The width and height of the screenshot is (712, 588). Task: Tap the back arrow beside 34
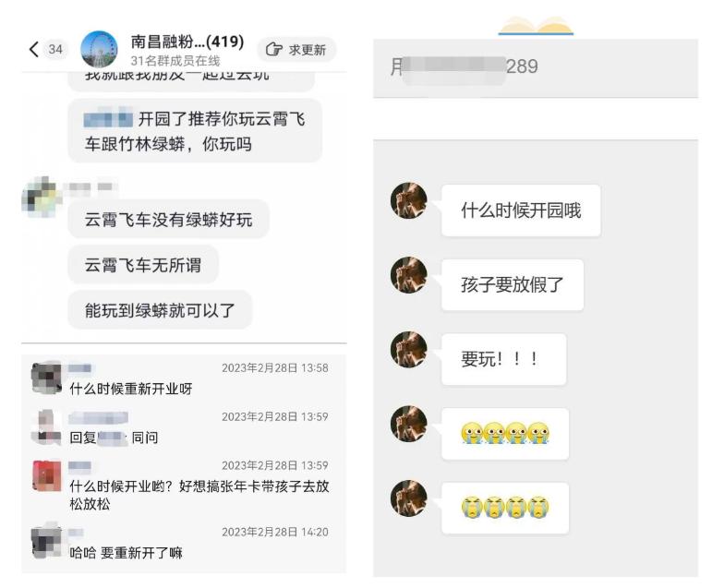34,49
